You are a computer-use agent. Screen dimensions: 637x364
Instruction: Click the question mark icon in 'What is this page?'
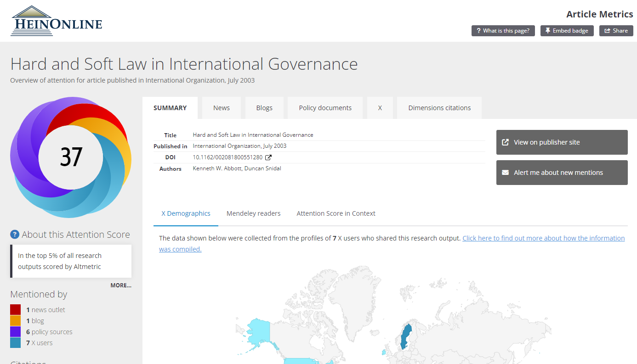click(x=479, y=31)
